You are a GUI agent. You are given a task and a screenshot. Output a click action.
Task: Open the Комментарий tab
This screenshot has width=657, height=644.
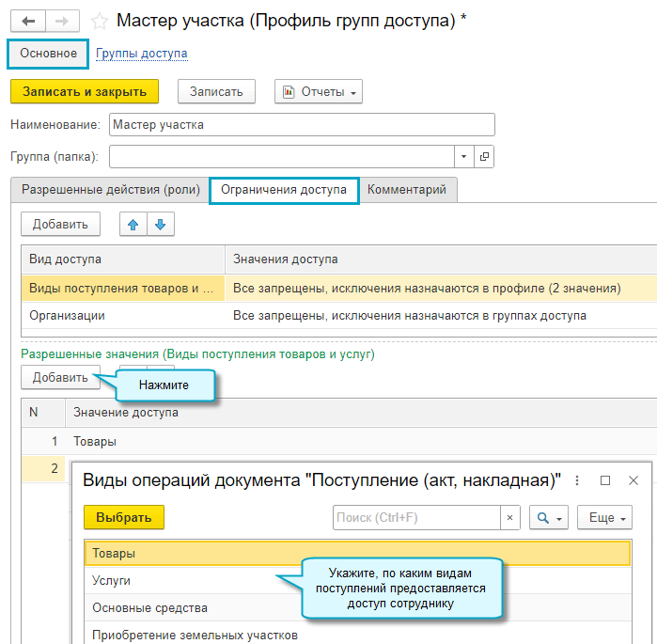[x=407, y=190]
